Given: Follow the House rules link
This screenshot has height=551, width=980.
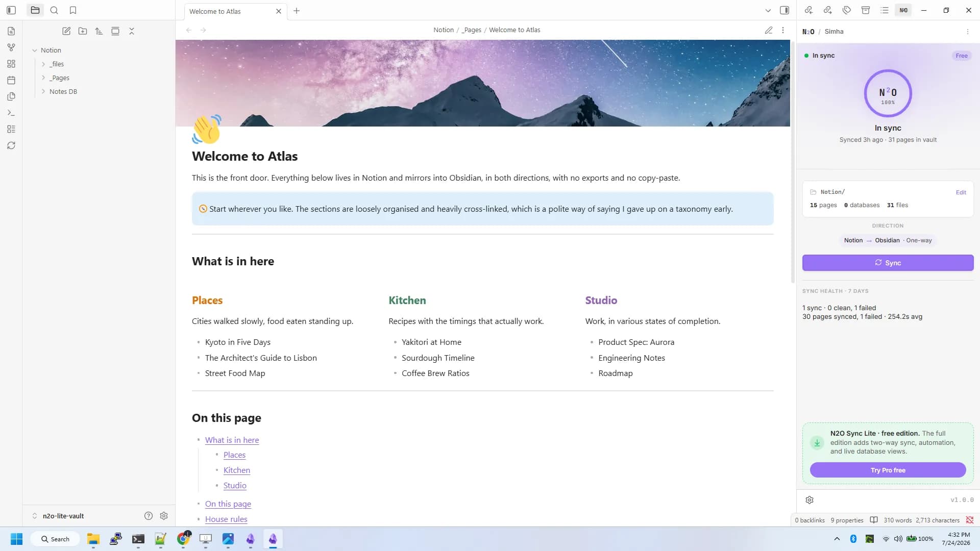Looking at the screenshot, I should (226, 519).
